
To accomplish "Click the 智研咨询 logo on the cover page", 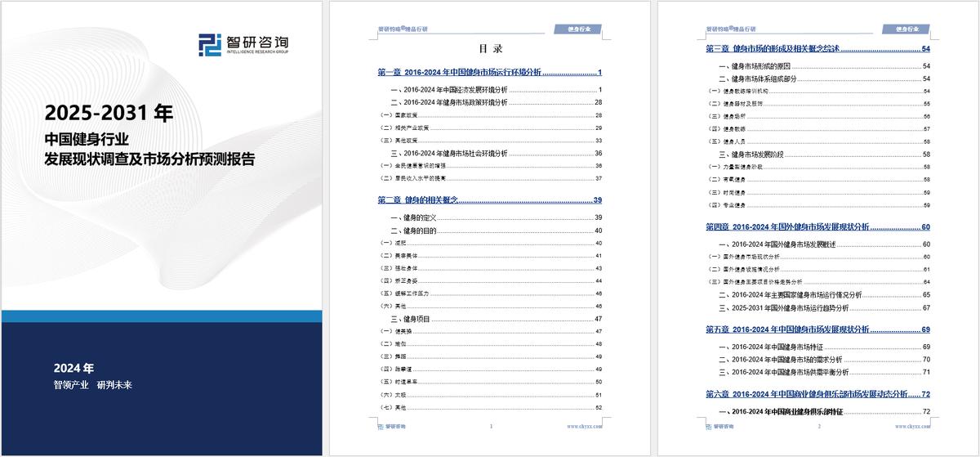I will [x=245, y=44].
